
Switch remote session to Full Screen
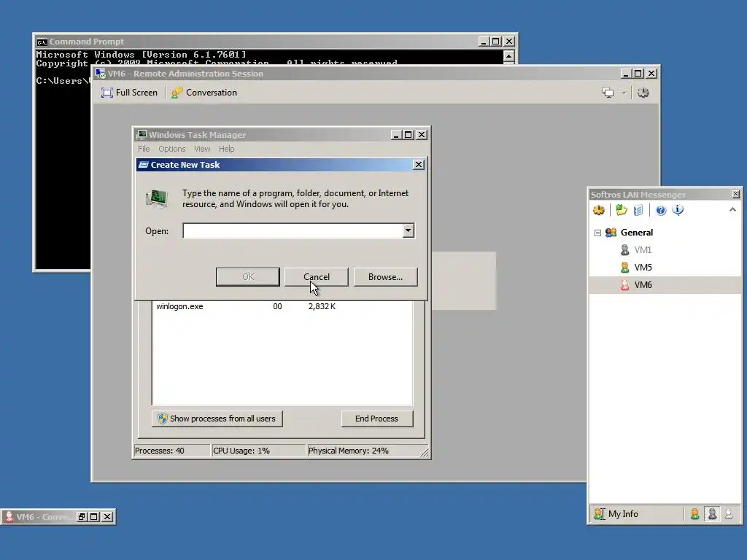129,93
